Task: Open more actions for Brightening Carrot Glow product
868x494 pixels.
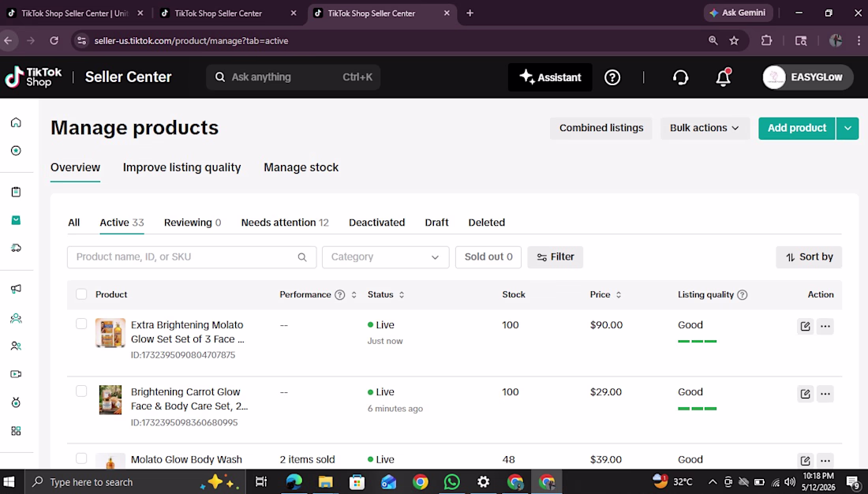Action: pos(825,394)
